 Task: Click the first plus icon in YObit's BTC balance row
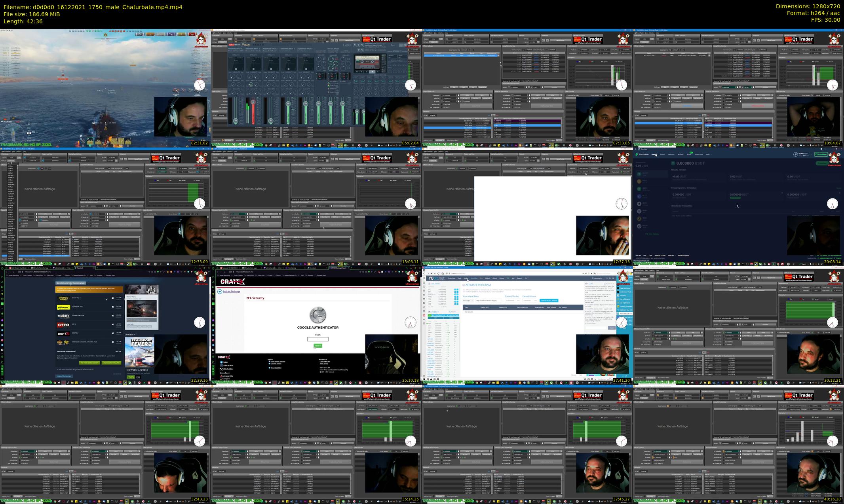pyautogui.click(x=455, y=290)
